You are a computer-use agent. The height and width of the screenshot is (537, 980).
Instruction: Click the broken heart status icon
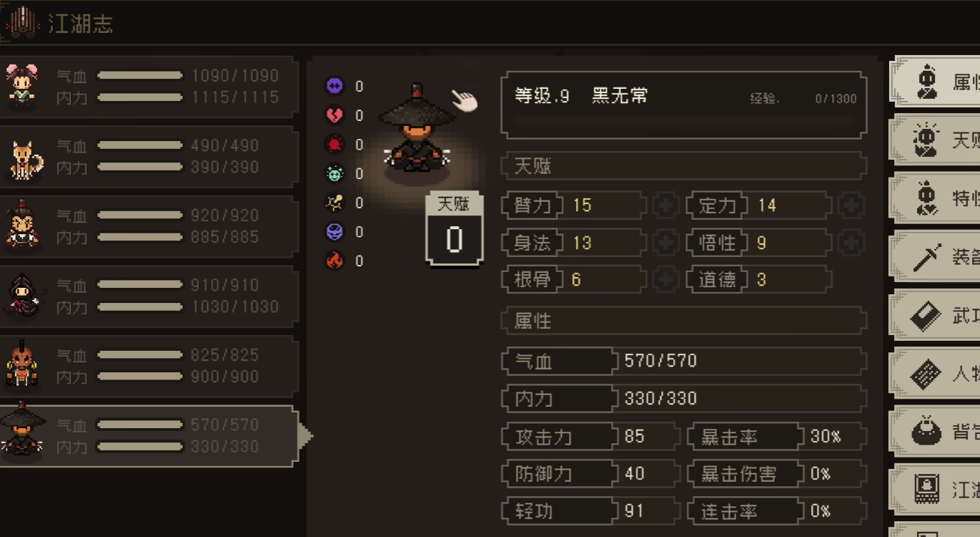(x=335, y=115)
